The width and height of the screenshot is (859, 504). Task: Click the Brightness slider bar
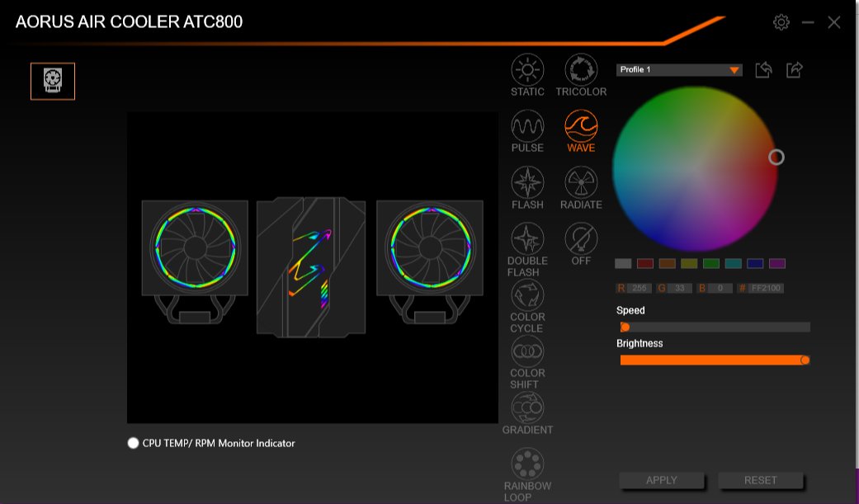pyautogui.click(x=714, y=360)
